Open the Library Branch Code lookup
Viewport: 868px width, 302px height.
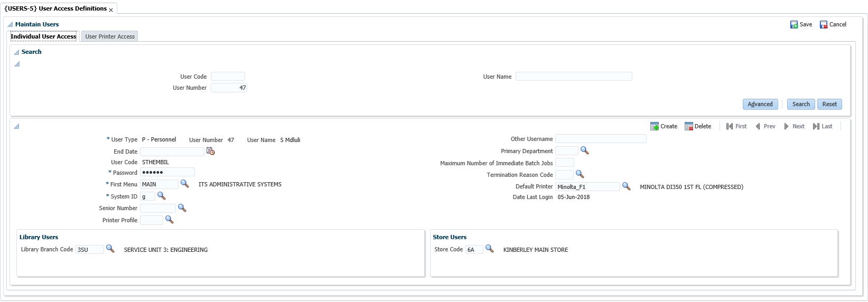(110, 249)
